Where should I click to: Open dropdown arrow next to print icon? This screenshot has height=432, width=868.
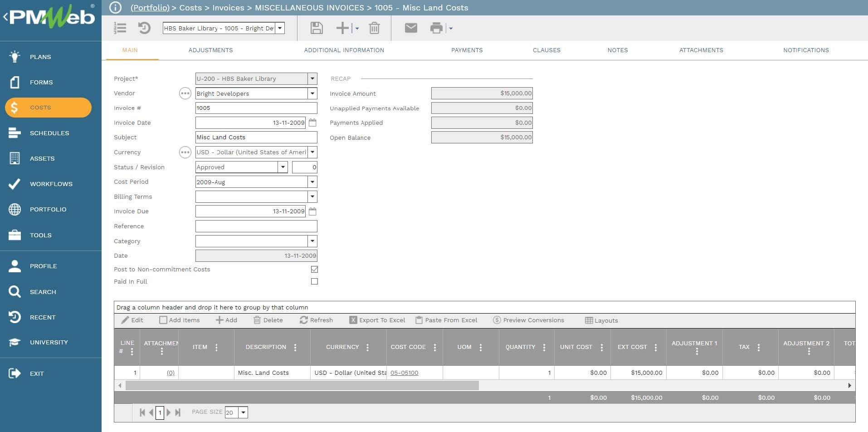[450, 28]
